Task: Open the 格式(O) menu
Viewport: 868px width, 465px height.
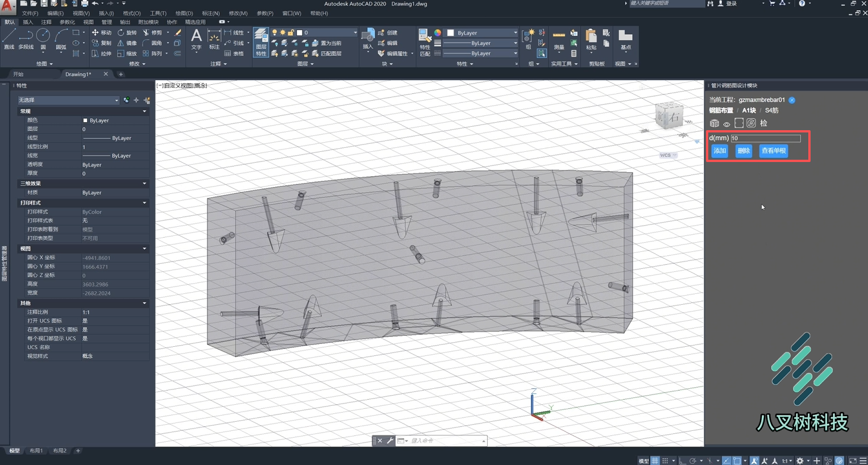Action: pyautogui.click(x=131, y=13)
